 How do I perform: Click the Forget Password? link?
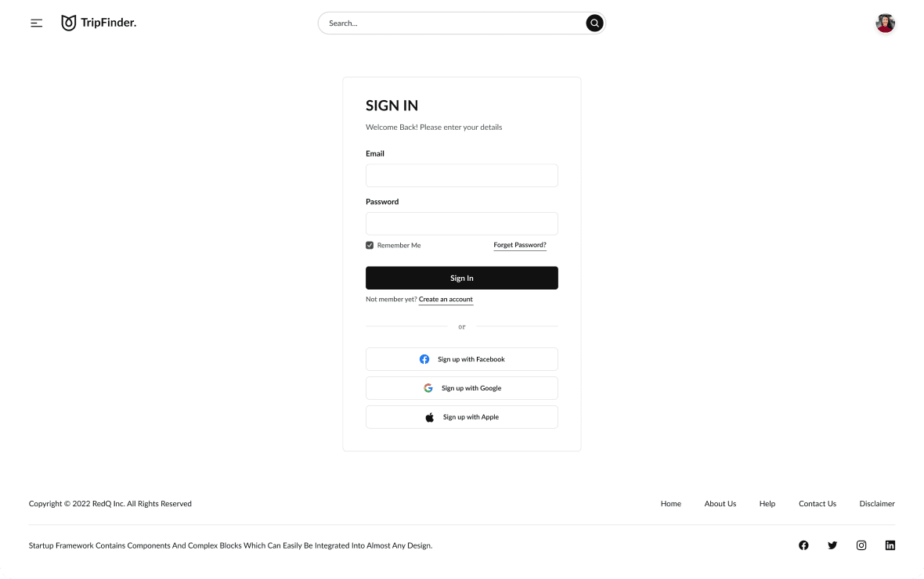point(520,245)
